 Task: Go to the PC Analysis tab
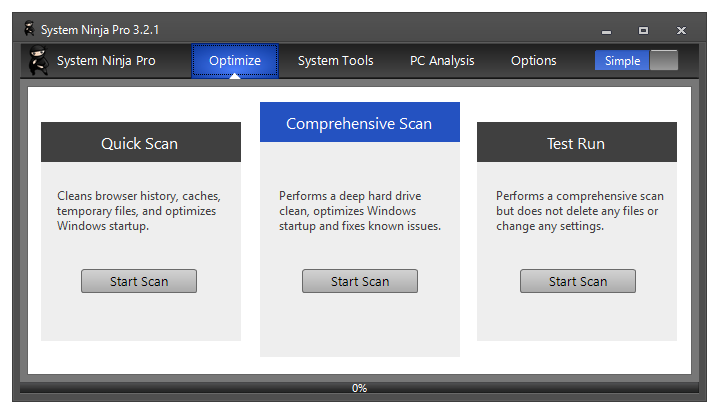pos(442,61)
